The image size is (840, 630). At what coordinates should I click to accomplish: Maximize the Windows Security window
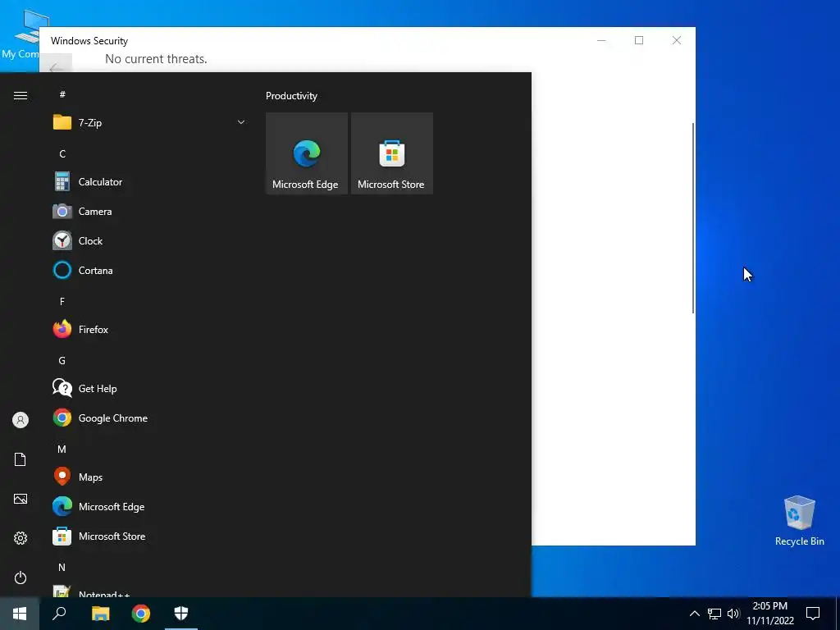click(638, 40)
